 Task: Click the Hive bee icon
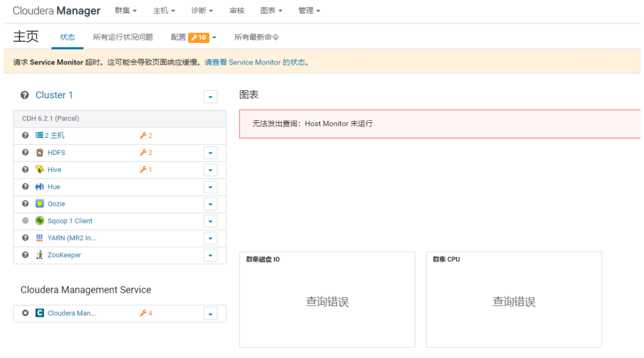coord(39,169)
